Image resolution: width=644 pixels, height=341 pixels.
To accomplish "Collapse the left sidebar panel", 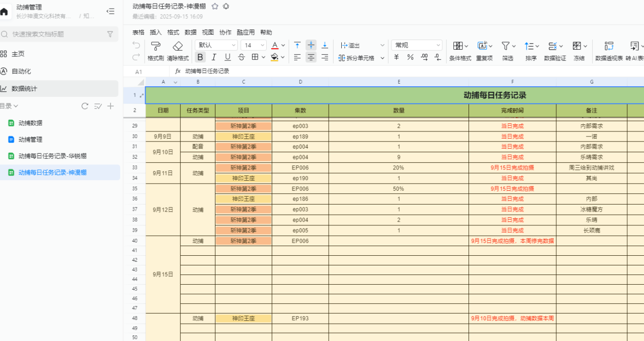I will click(x=110, y=11).
